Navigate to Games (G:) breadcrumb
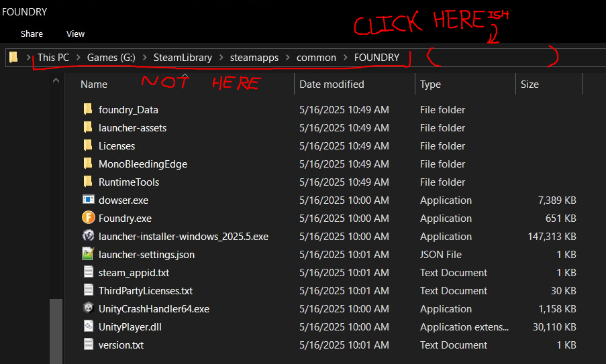 [x=111, y=58]
